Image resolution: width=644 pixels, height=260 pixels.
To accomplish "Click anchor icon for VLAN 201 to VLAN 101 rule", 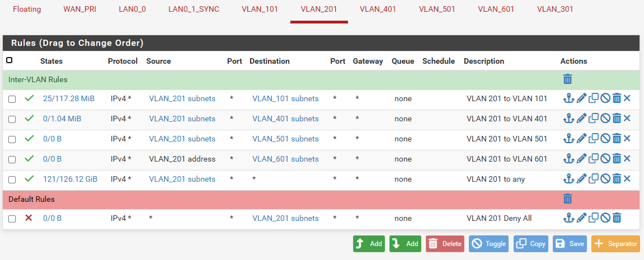I will click(568, 99).
